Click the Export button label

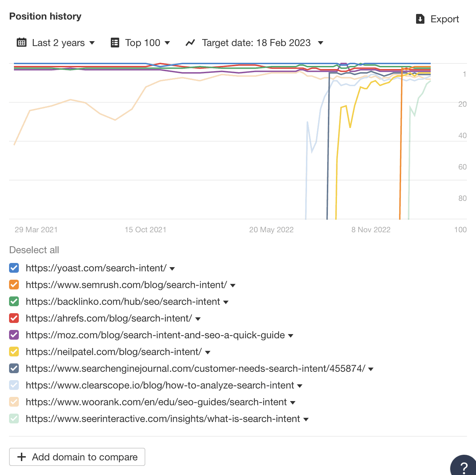click(445, 19)
